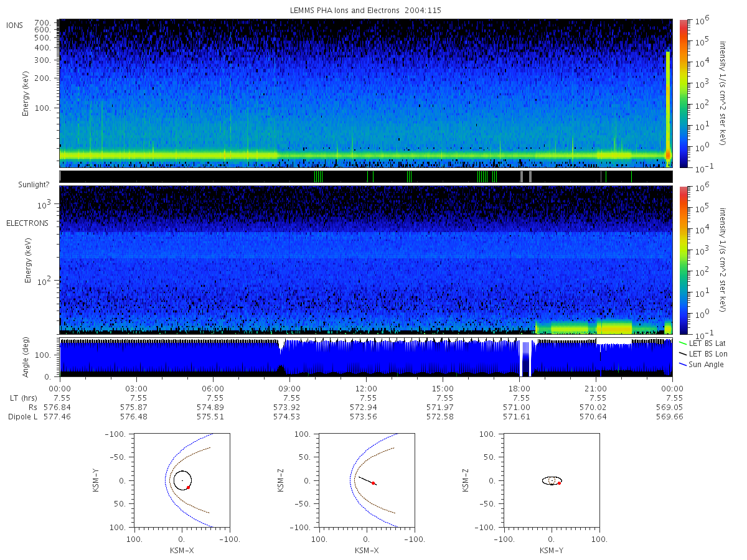Click the red spacecraft marker in KSM-Y/KSM-Z plot

(559, 483)
